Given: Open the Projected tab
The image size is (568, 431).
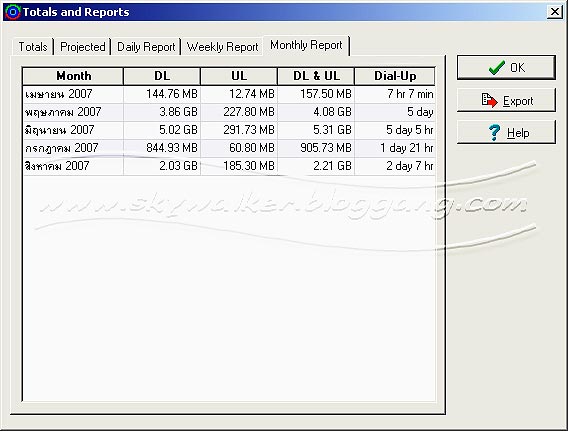Looking at the screenshot, I should pos(83,47).
